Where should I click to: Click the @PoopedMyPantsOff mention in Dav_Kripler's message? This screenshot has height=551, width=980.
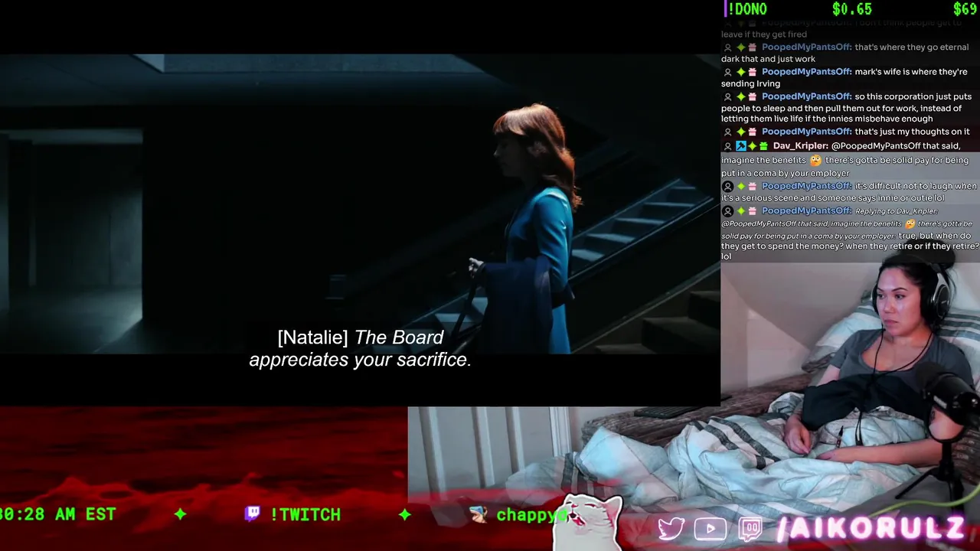(x=875, y=145)
